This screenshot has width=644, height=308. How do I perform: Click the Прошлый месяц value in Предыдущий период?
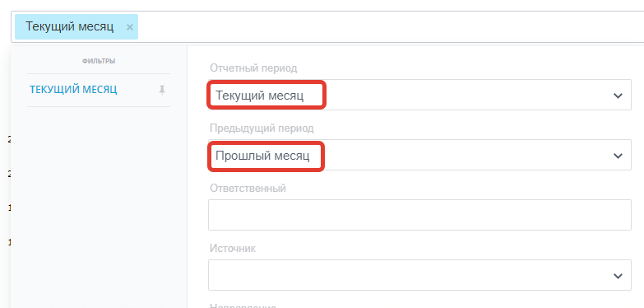pos(262,156)
